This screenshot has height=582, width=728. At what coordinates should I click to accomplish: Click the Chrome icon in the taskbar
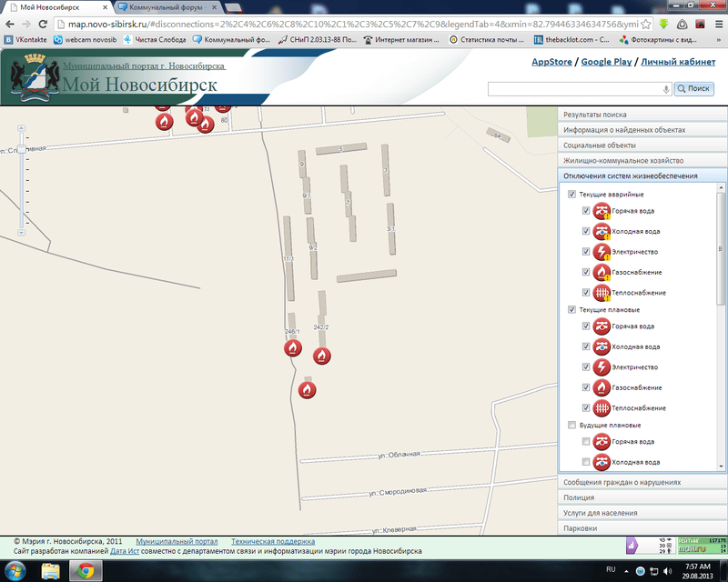pyautogui.click(x=86, y=571)
